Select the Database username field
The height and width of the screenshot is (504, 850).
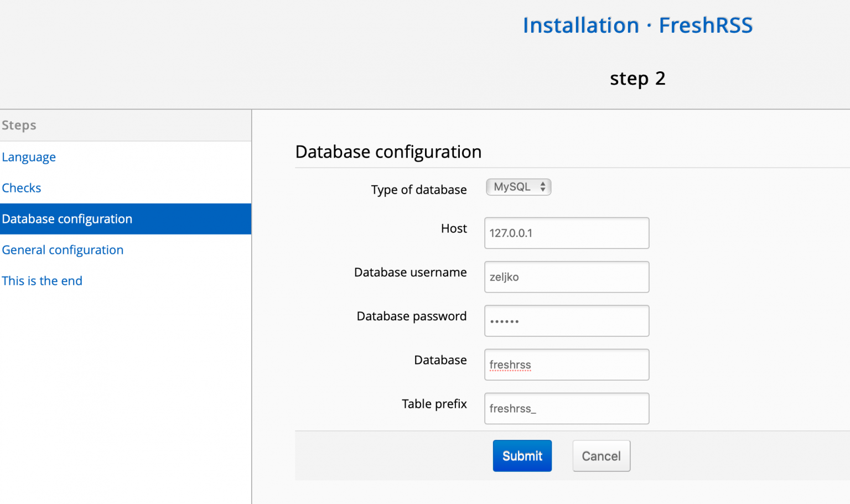tap(566, 277)
